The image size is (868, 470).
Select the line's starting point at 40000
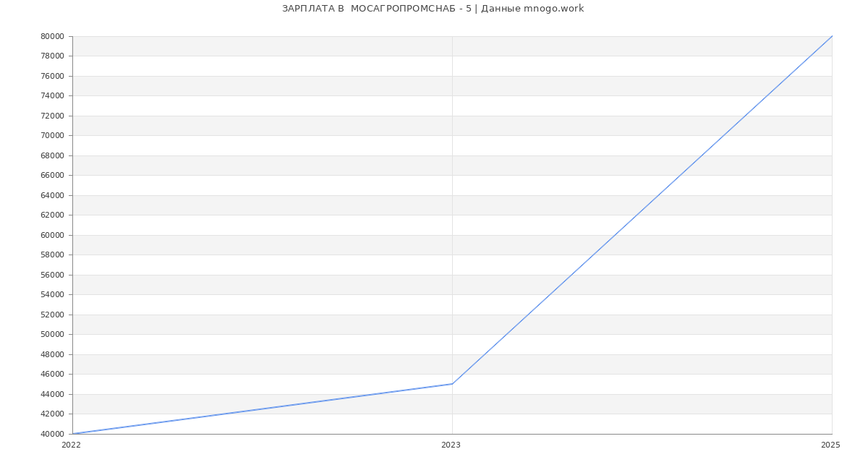[x=73, y=434]
